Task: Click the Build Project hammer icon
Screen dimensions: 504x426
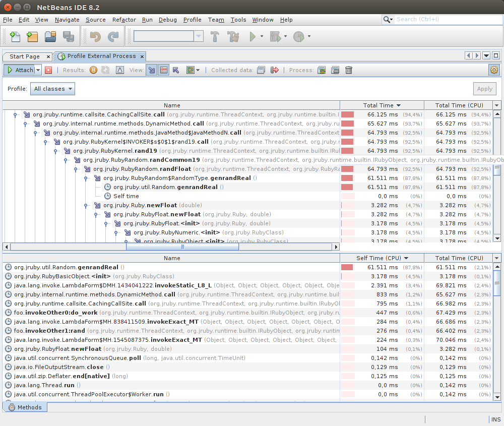Action: click(215, 37)
